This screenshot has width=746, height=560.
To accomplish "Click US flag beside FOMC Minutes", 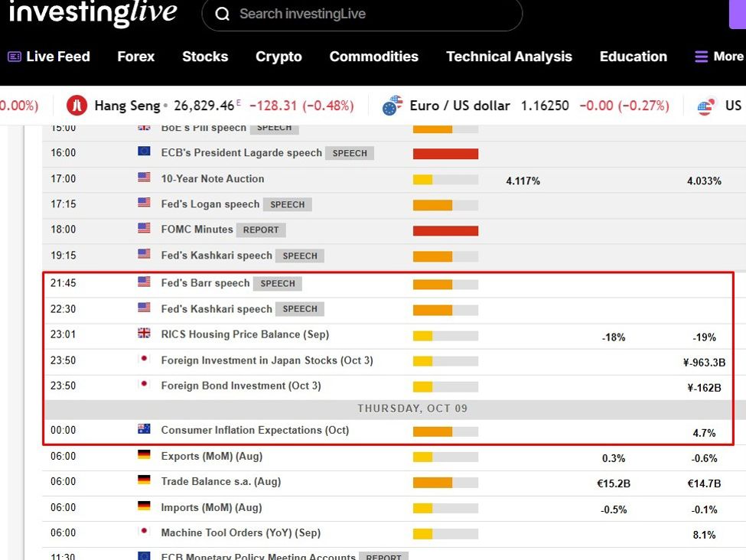I will tap(144, 229).
